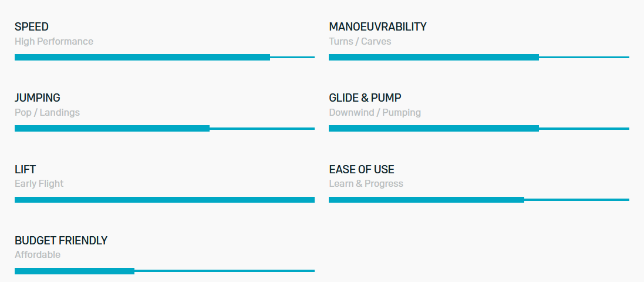Image resolution: width=644 pixels, height=282 pixels.
Task: Select the EASE OF USE heading
Action: click(362, 169)
